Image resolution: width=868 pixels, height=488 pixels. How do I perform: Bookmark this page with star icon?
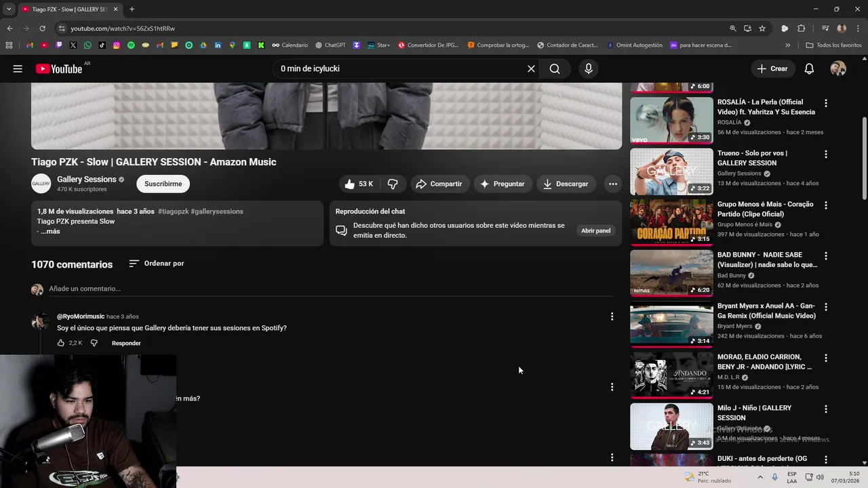(x=762, y=28)
